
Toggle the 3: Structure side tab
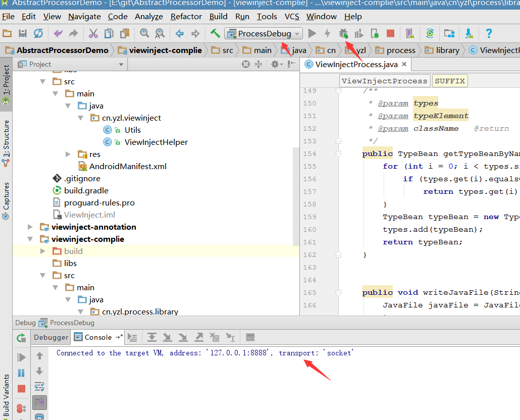(x=6, y=143)
